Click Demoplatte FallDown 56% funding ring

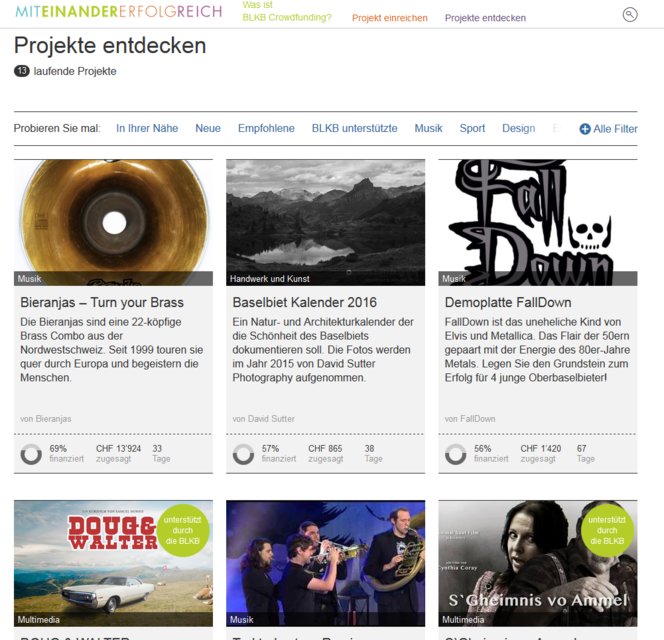(456, 454)
